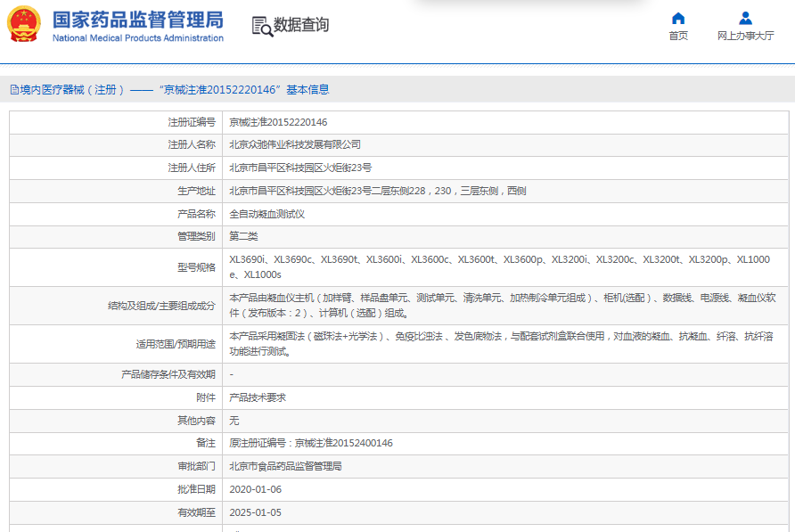Select 适用范围/预期用途 label
The width and height of the screenshot is (795, 532).
[x=176, y=344]
